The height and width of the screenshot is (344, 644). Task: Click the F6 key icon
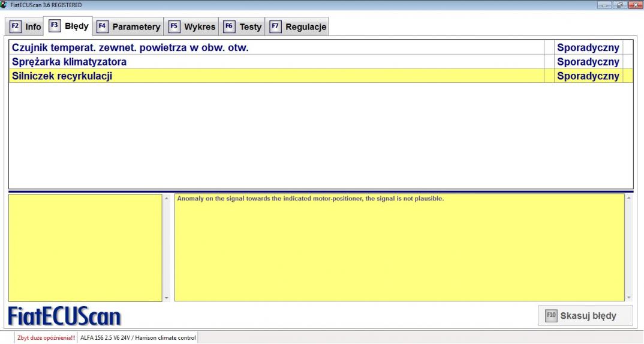[229, 26]
